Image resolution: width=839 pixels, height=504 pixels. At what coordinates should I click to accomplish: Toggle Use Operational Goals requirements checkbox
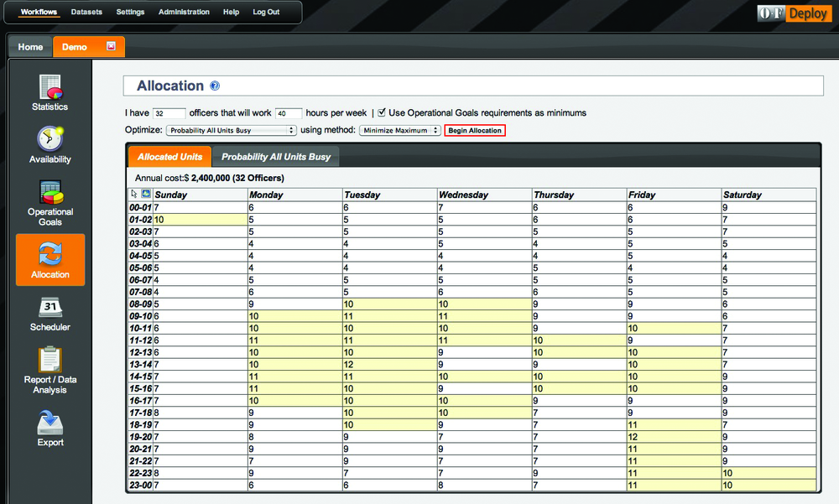coord(382,112)
